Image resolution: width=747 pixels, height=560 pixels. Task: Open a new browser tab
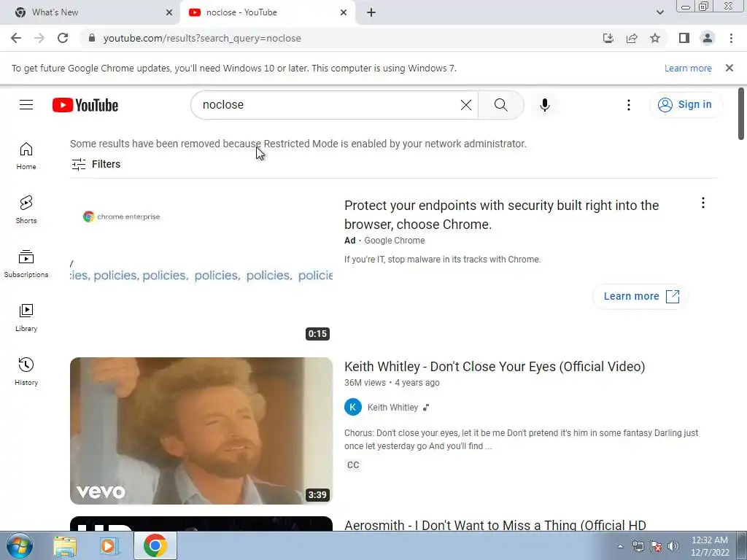(371, 12)
